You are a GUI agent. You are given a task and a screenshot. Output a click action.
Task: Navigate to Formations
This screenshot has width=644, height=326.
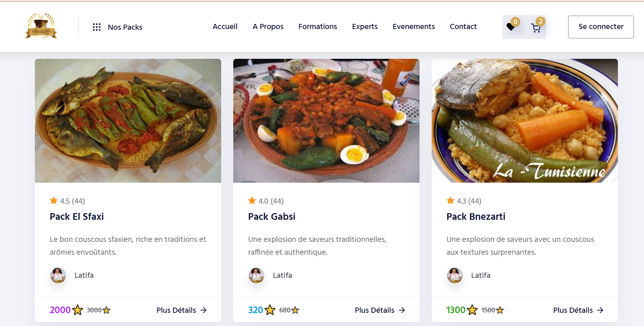(x=317, y=26)
